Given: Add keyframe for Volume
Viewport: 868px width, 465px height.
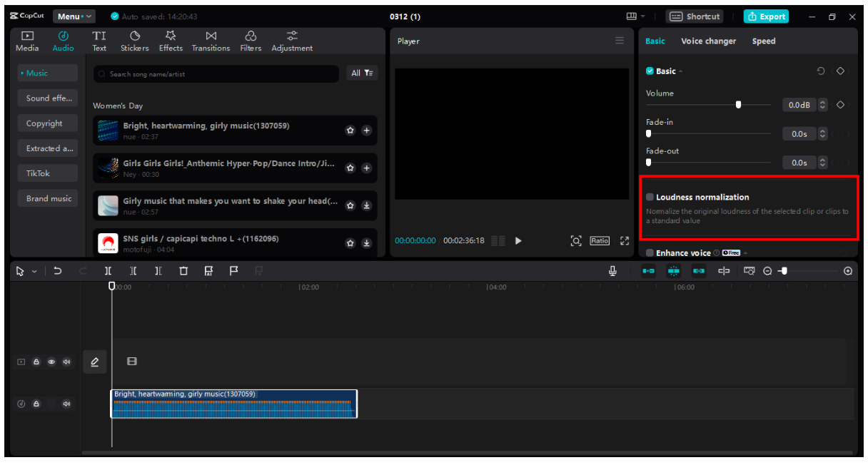Looking at the screenshot, I should [840, 105].
